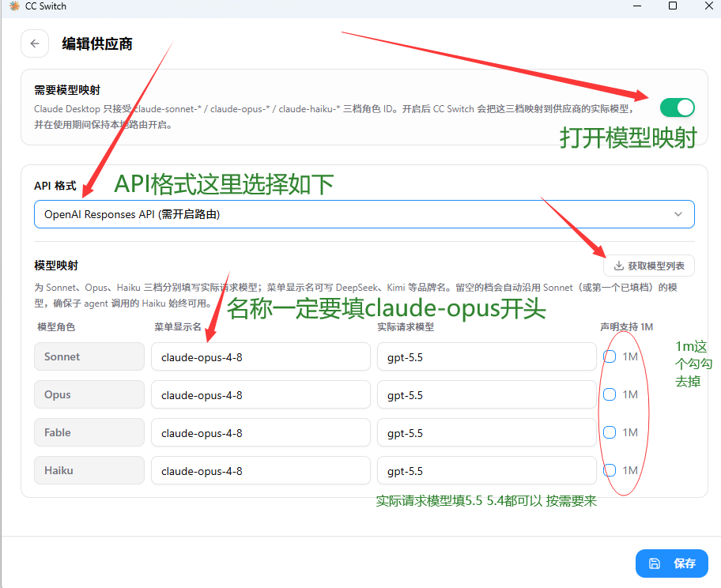Click the 'API 格式' label
The image size is (721, 588).
(55, 186)
